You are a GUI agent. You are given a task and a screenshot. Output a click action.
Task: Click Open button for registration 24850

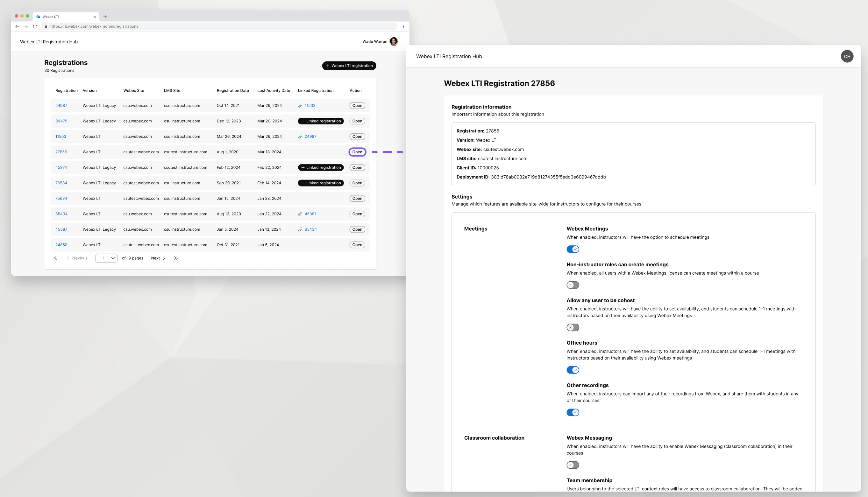[x=357, y=245]
